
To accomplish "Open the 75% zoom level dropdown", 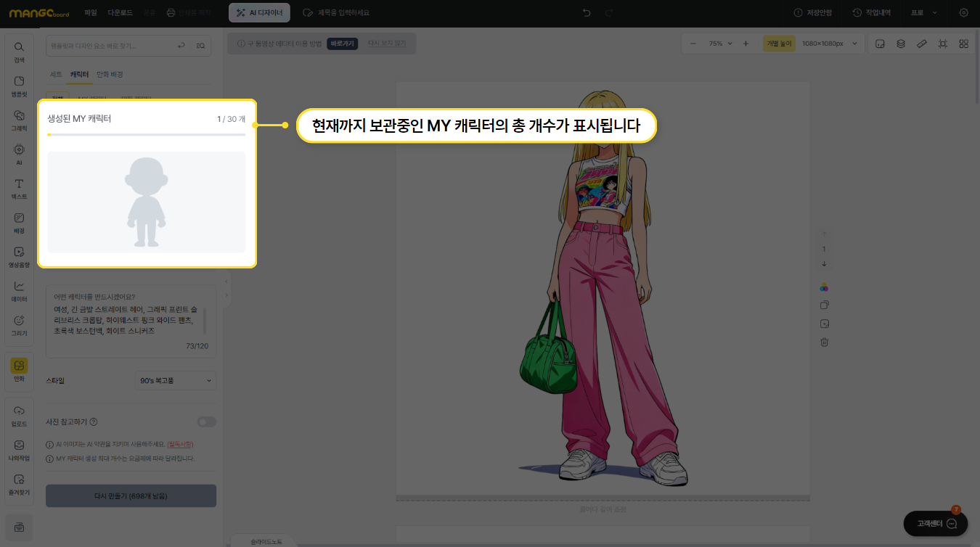I will point(720,44).
